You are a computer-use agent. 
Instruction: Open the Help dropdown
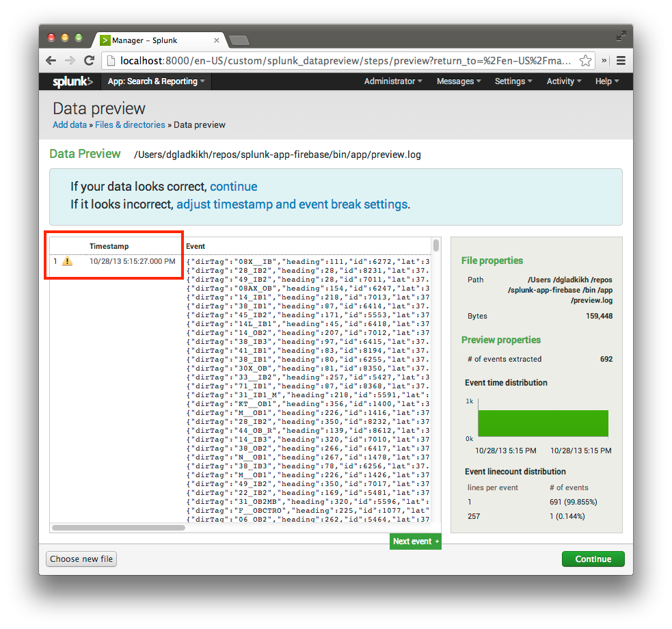pyautogui.click(x=607, y=81)
